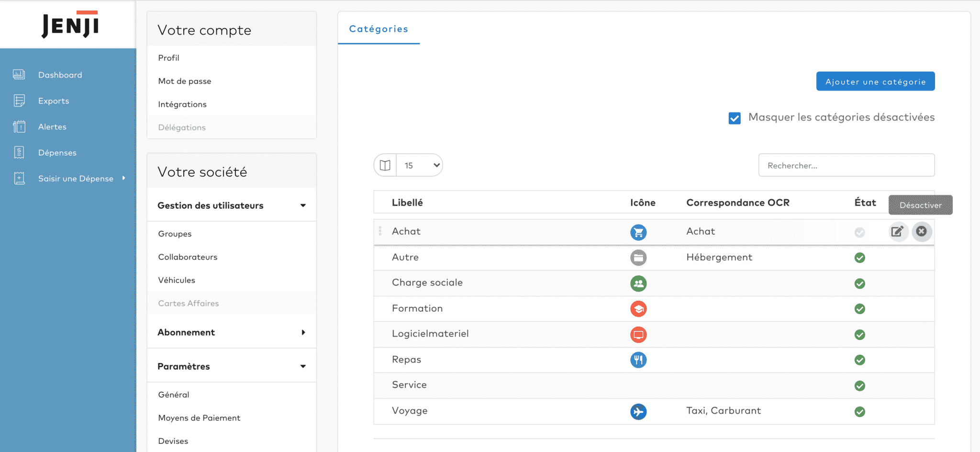980x452 pixels.
Task: Click the Taxi, Carburant OCR cell
Action: point(724,411)
